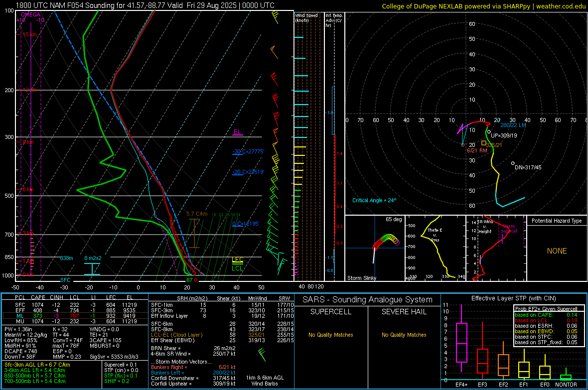Click the NONE hazard type text
588x390 pixels.
pos(557,251)
